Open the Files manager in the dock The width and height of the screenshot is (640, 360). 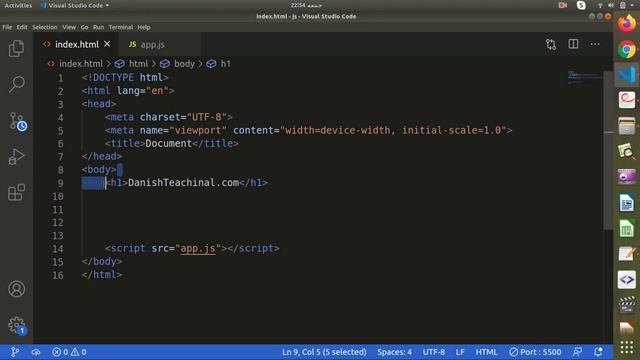tap(627, 126)
